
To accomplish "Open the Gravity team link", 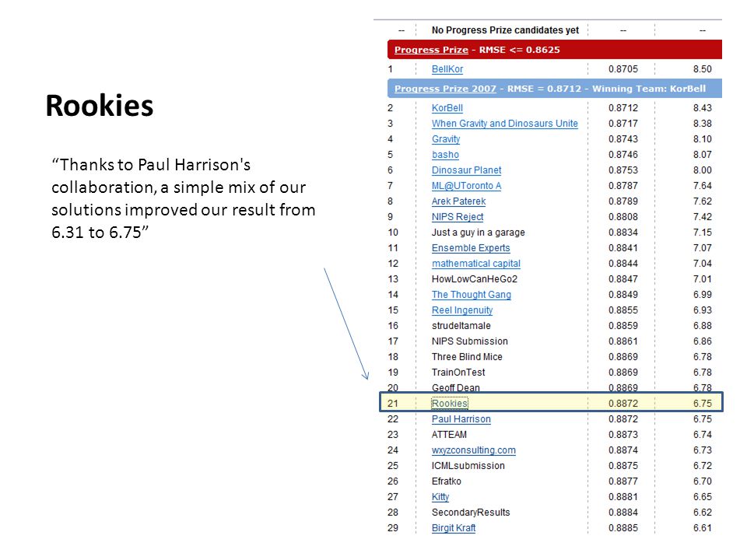I will pos(445,139).
